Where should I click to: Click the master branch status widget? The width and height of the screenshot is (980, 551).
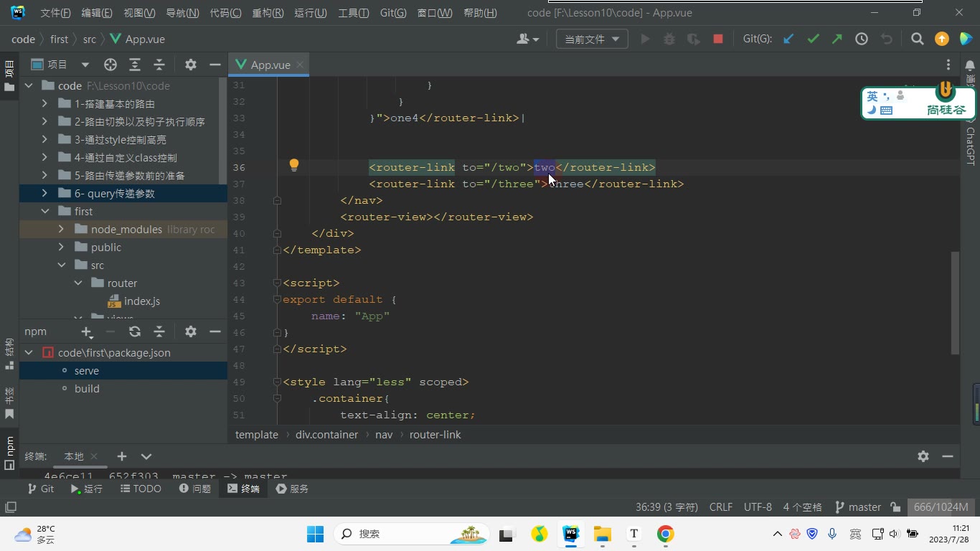(858, 507)
